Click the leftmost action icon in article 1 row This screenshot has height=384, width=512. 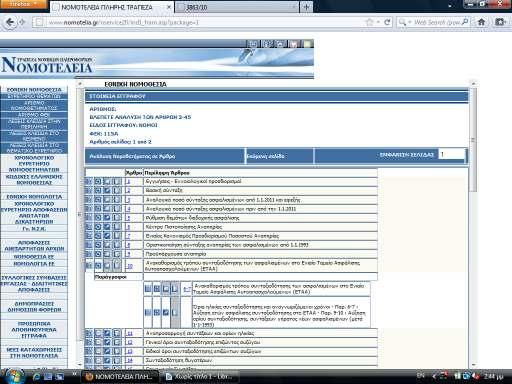pos(89,182)
